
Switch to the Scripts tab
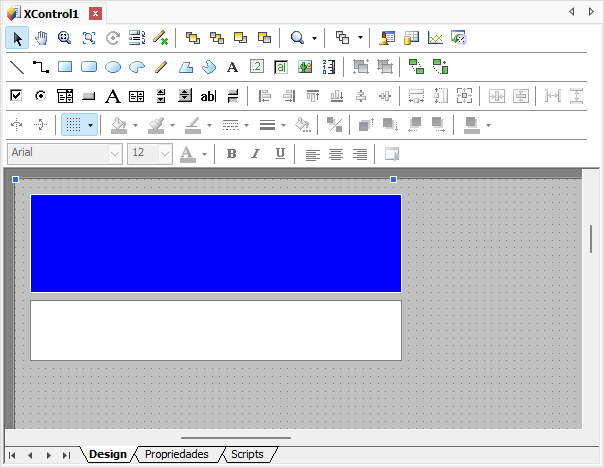click(247, 454)
